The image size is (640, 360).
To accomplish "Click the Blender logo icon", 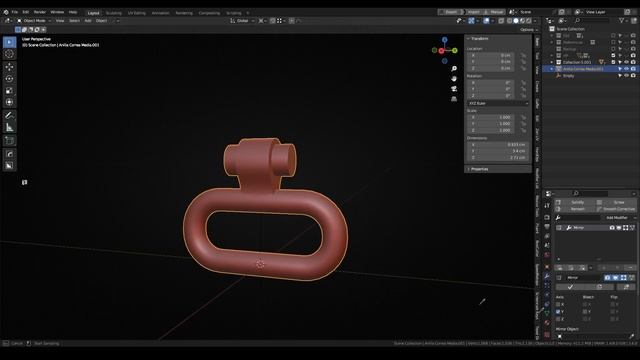I will [6, 12].
